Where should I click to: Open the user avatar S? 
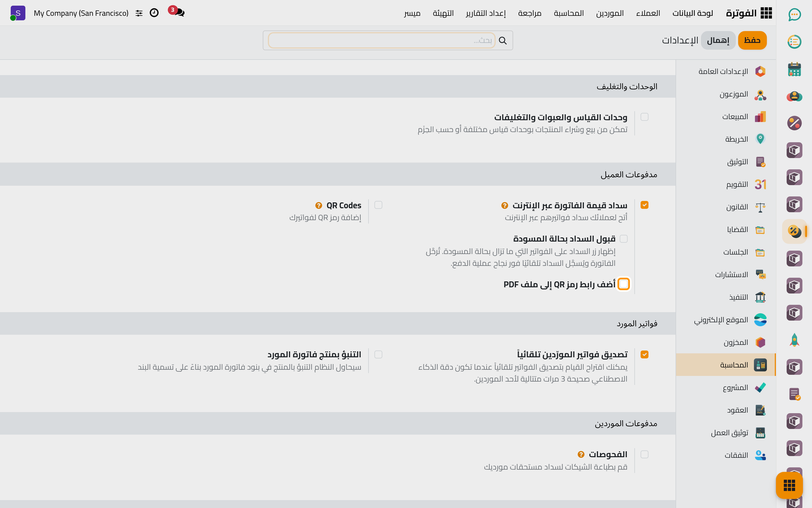[17, 13]
